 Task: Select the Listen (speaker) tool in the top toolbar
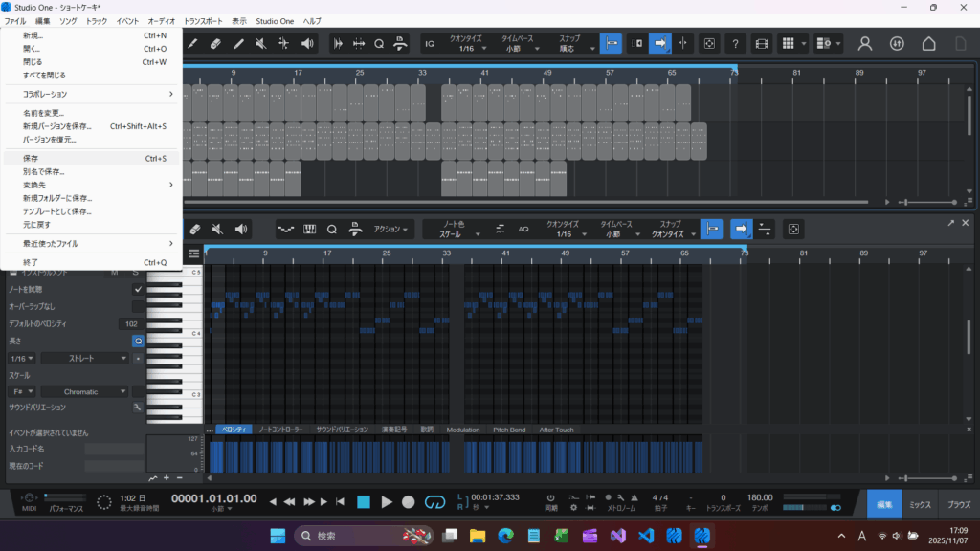[307, 44]
